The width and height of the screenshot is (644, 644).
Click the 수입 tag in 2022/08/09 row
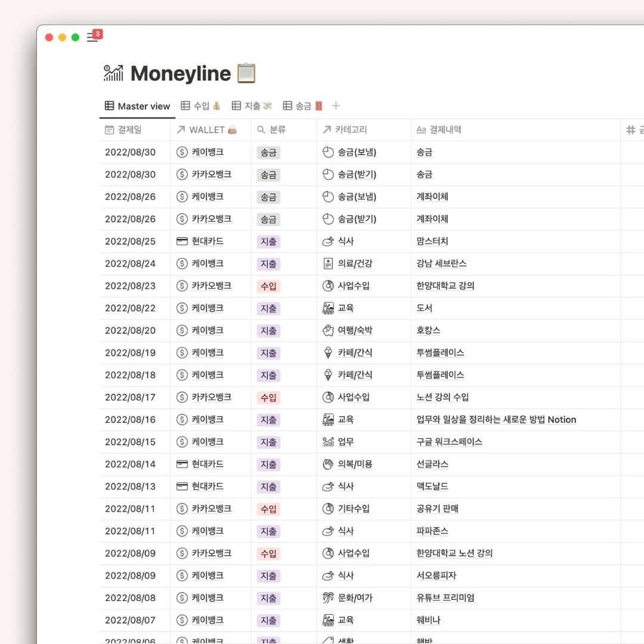[268, 553]
